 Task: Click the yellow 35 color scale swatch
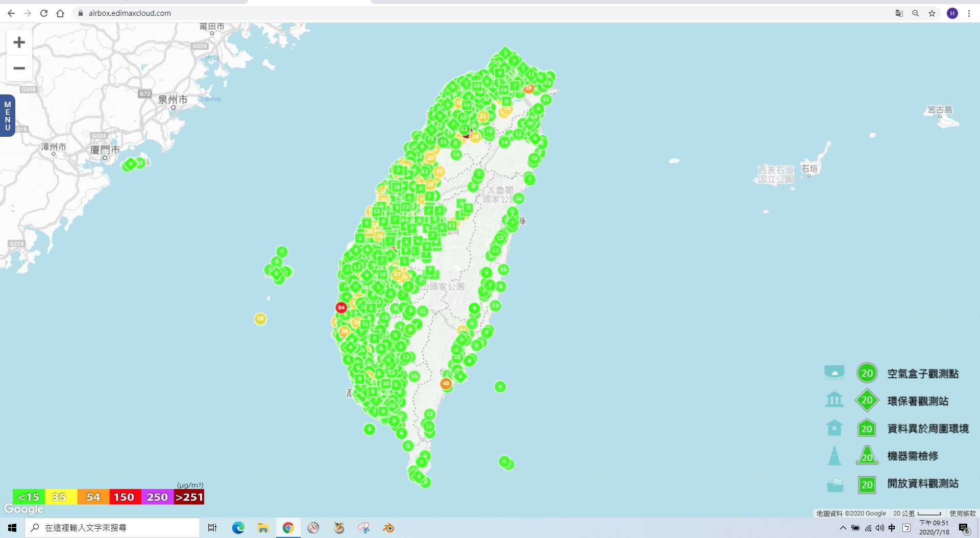coord(61,497)
